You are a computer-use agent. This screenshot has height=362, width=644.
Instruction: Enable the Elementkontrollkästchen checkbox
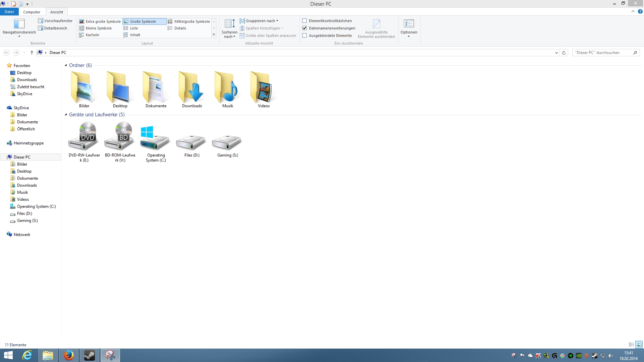click(x=305, y=21)
